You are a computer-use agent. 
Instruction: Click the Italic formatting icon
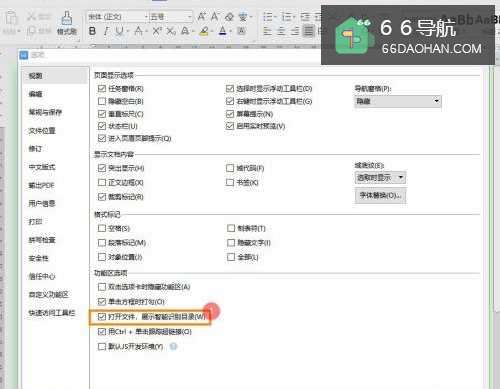[x=106, y=31]
